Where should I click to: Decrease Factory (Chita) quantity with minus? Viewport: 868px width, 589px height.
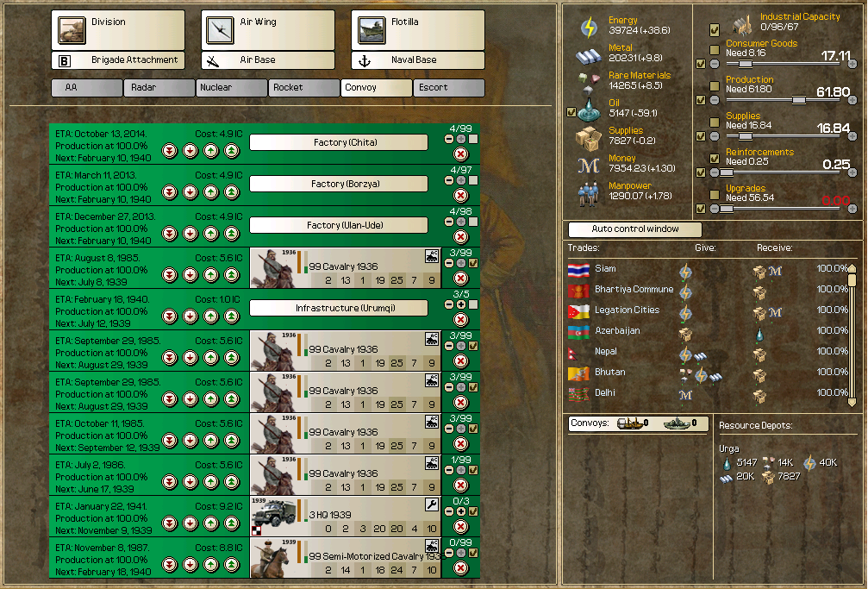pos(449,139)
